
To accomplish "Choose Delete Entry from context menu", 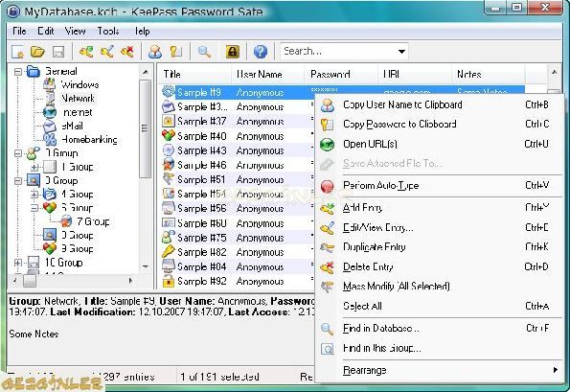I will [x=439, y=266].
